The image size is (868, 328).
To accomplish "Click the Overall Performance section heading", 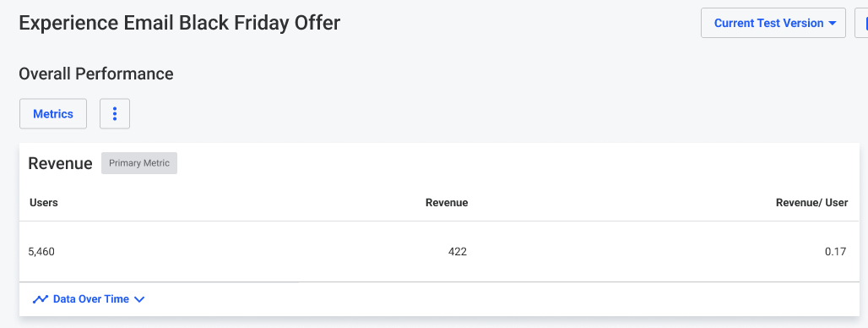I will [x=96, y=74].
